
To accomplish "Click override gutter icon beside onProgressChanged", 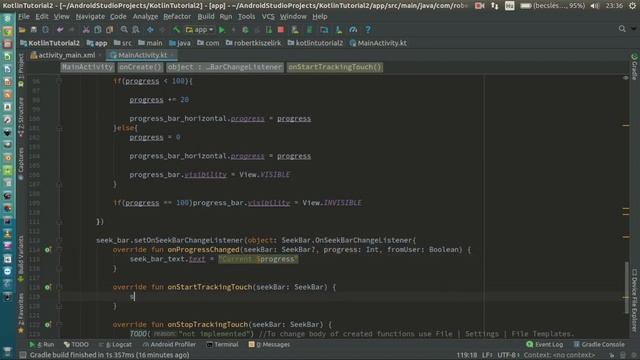I will coord(48,249).
